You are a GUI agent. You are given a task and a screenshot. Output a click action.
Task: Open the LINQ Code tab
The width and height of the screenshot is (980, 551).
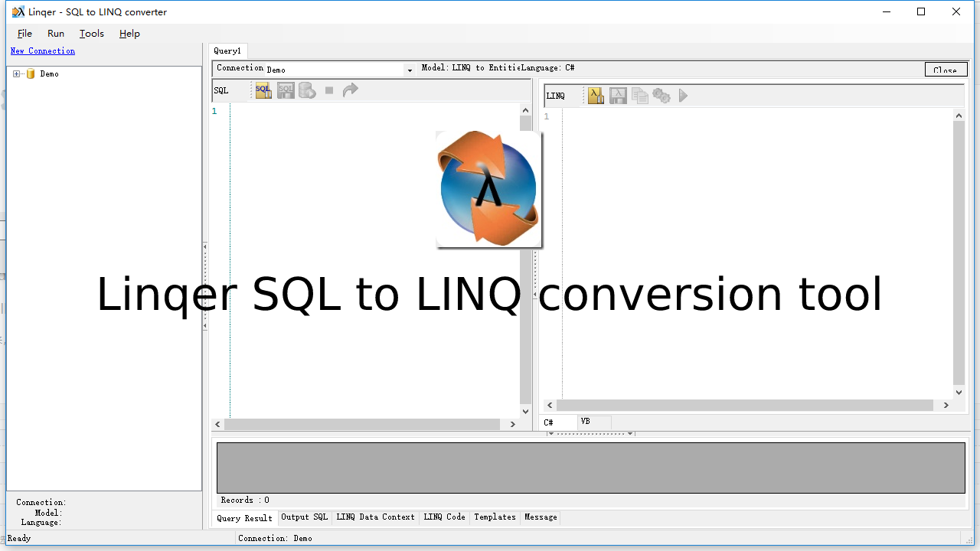pyautogui.click(x=444, y=517)
